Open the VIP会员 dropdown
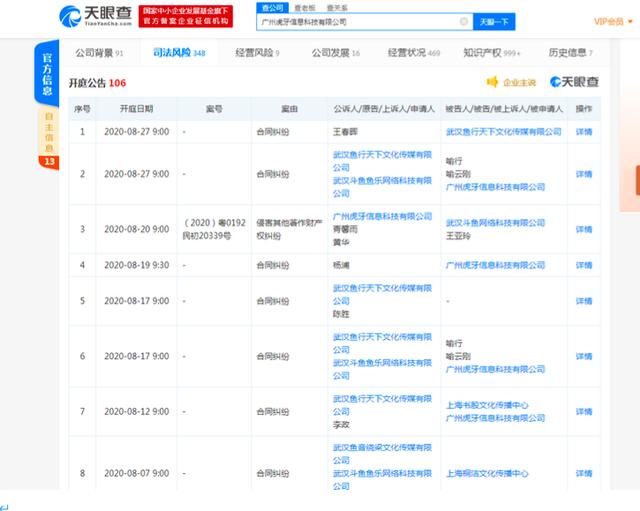This screenshot has height=511, width=640. click(x=613, y=22)
